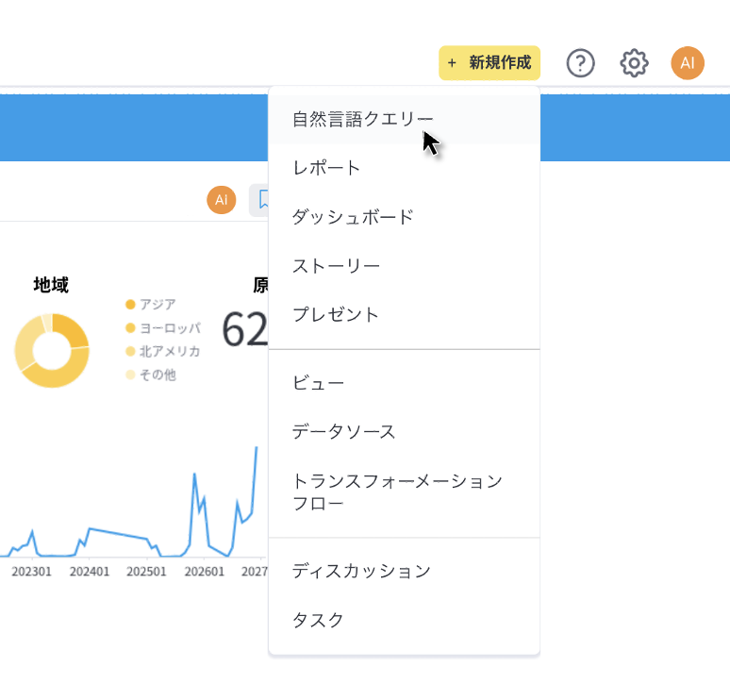Open the help question mark icon
This screenshot has width=730, height=700.
pos(580,63)
